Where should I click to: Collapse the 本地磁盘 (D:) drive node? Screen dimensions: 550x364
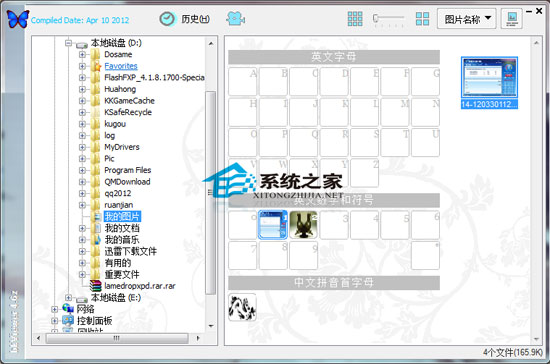[68, 43]
